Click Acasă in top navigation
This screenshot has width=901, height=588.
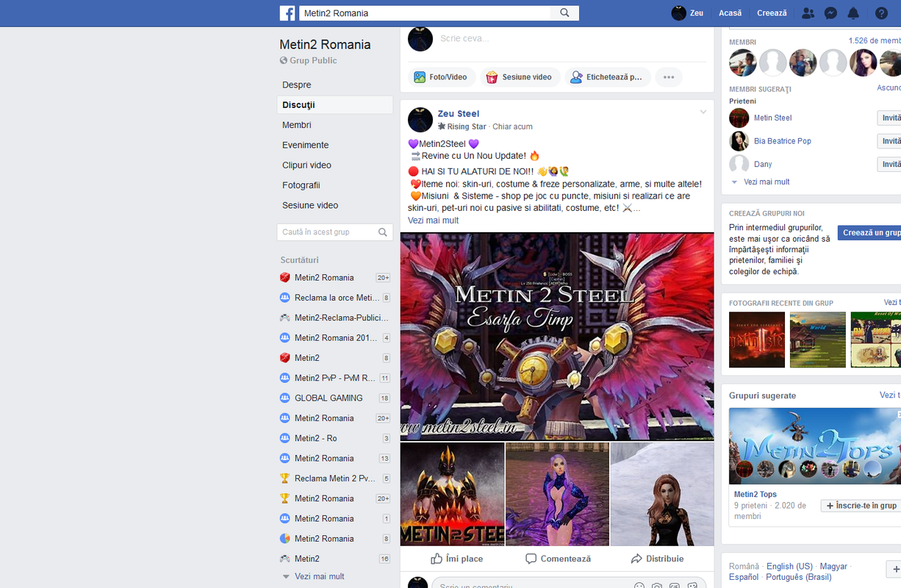click(730, 13)
